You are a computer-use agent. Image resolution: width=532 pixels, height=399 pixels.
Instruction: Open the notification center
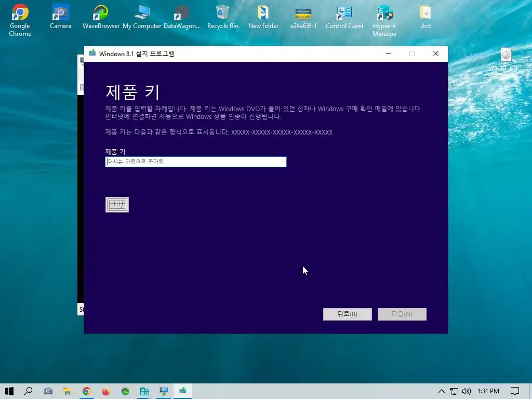point(515,391)
